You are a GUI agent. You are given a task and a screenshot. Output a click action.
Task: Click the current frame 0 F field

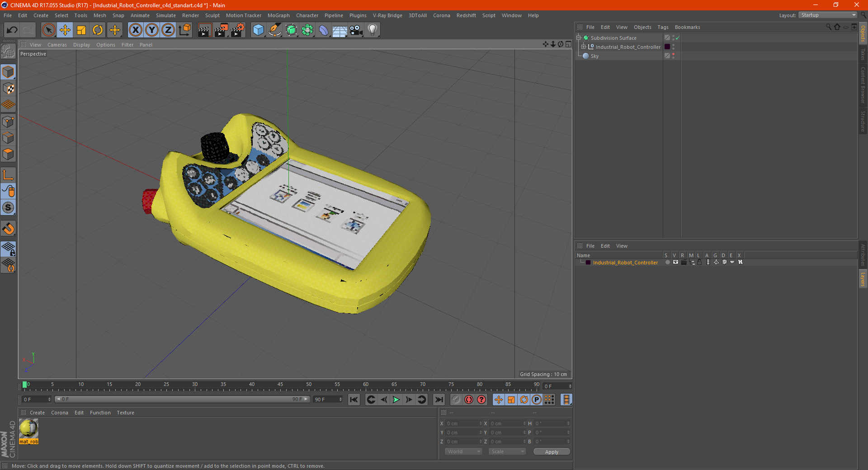(x=37, y=399)
